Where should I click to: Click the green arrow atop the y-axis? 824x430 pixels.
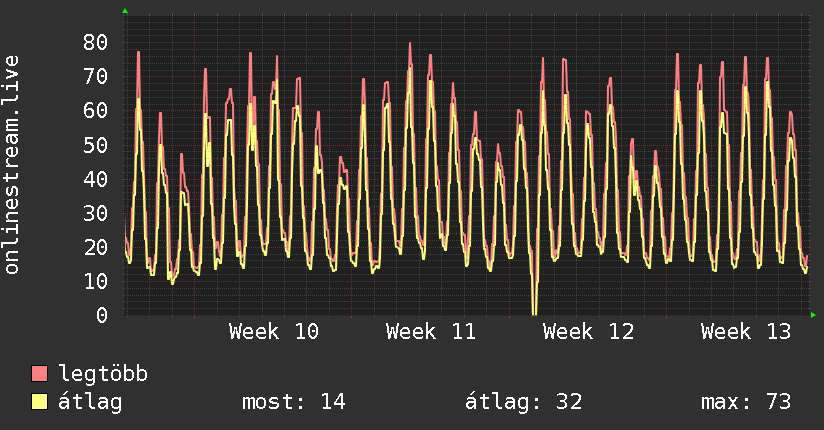125,11
